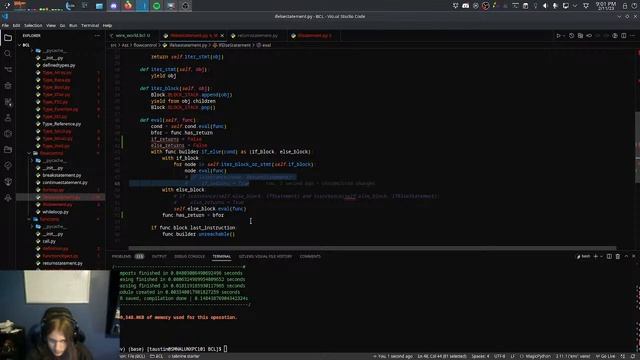Open the Source Control view
The width and height of the screenshot is (640, 360).
[x=8, y=69]
